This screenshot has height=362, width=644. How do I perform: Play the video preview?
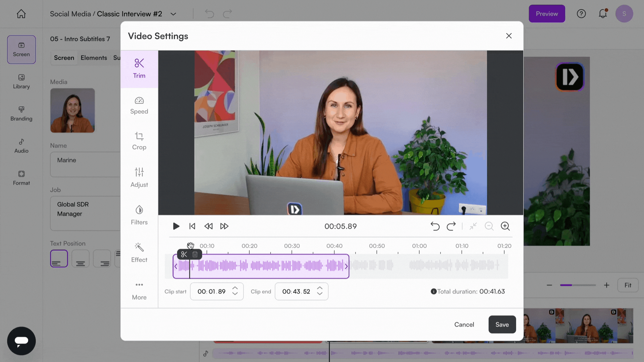(x=176, y=226)
